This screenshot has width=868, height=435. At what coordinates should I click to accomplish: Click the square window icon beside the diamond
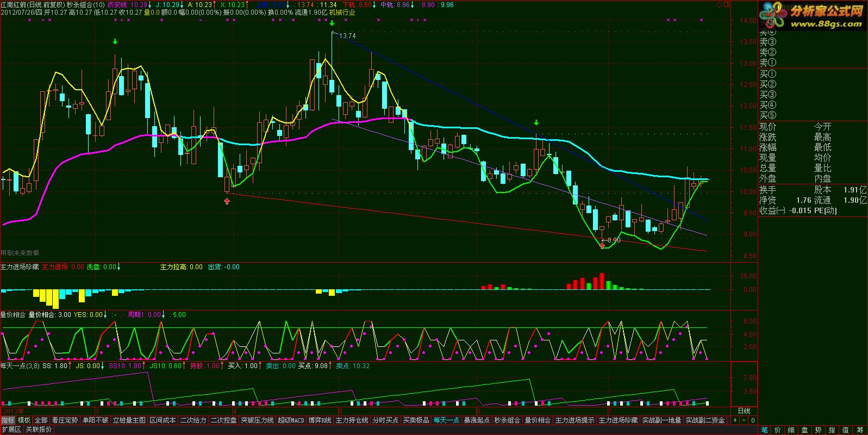click(727, 4)
